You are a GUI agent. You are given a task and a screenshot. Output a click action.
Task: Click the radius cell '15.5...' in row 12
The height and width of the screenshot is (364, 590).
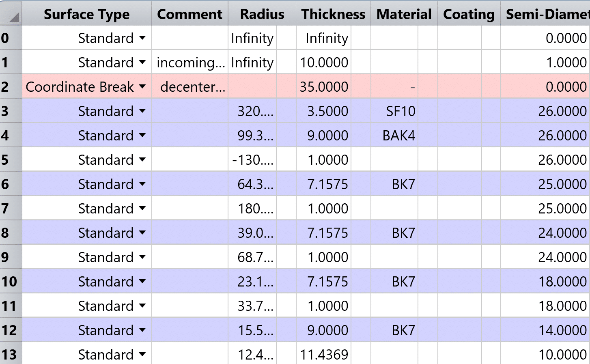coord(252,330)
